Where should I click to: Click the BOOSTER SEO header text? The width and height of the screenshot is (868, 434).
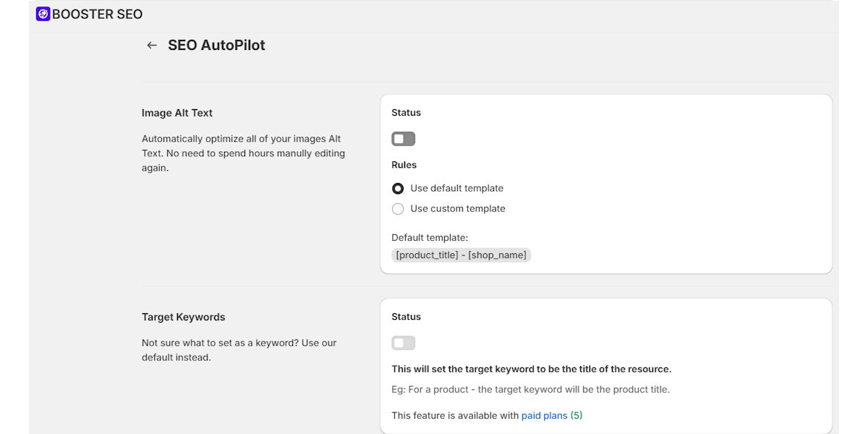click(98, 14)
